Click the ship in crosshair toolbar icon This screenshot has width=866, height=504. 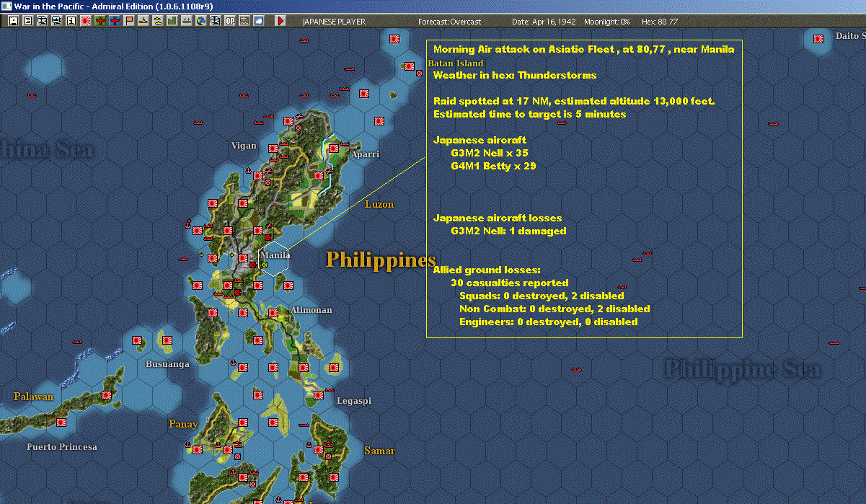[x=215, y=21]
